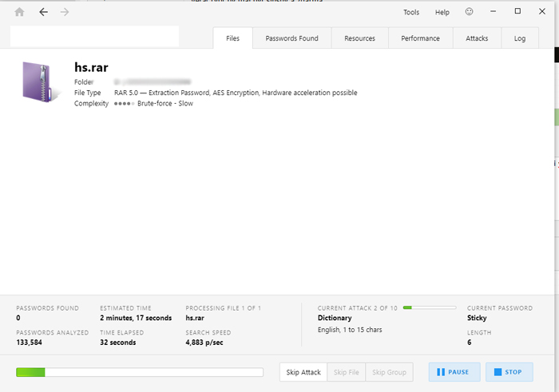This screenshot has height=392, width=559.
Task: Click hs.rar under Processing File
Action: pos(195,318)
